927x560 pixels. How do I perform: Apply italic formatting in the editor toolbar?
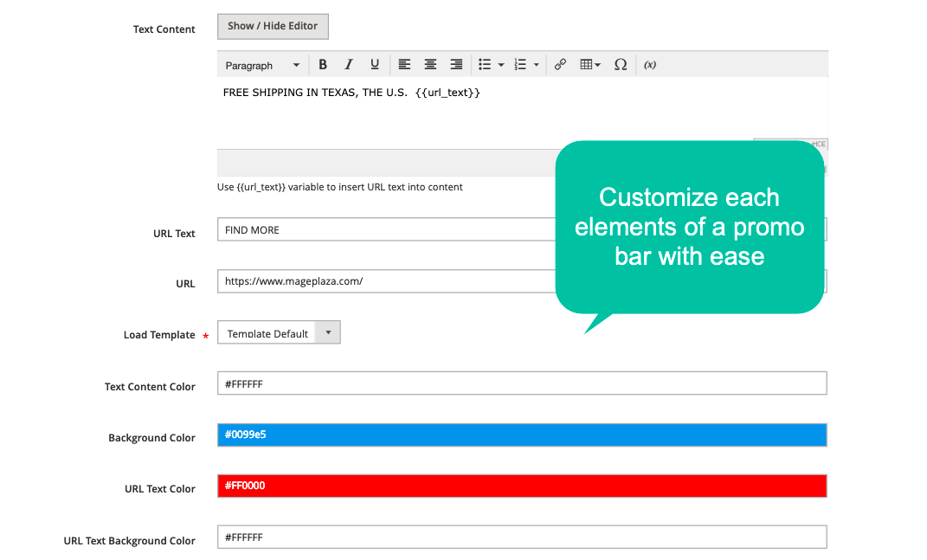(x=348, y=64)
